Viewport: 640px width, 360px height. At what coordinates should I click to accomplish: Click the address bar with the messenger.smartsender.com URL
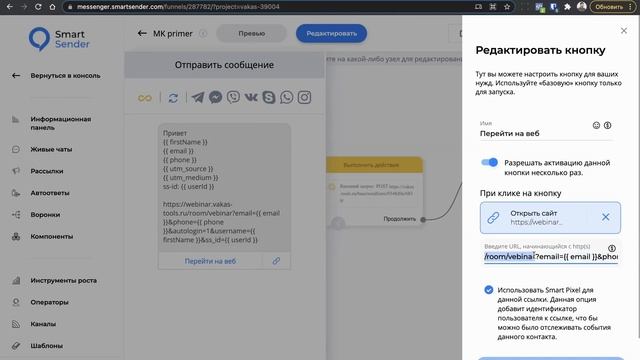click(269, 7)
